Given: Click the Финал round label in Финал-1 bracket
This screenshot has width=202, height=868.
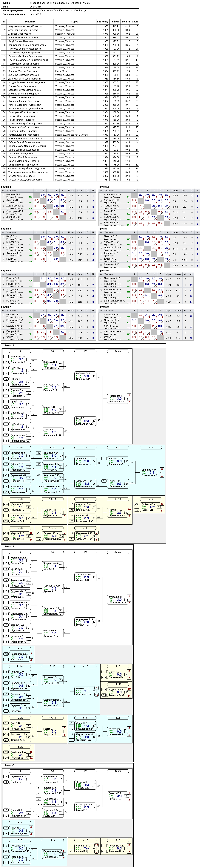Looking at the screenshot, I should click(x=118, y=351).
